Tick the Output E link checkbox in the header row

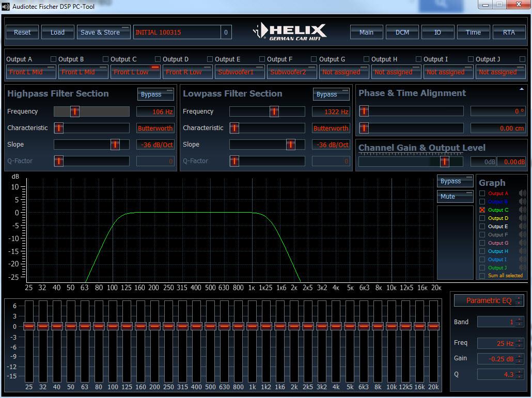262,59
